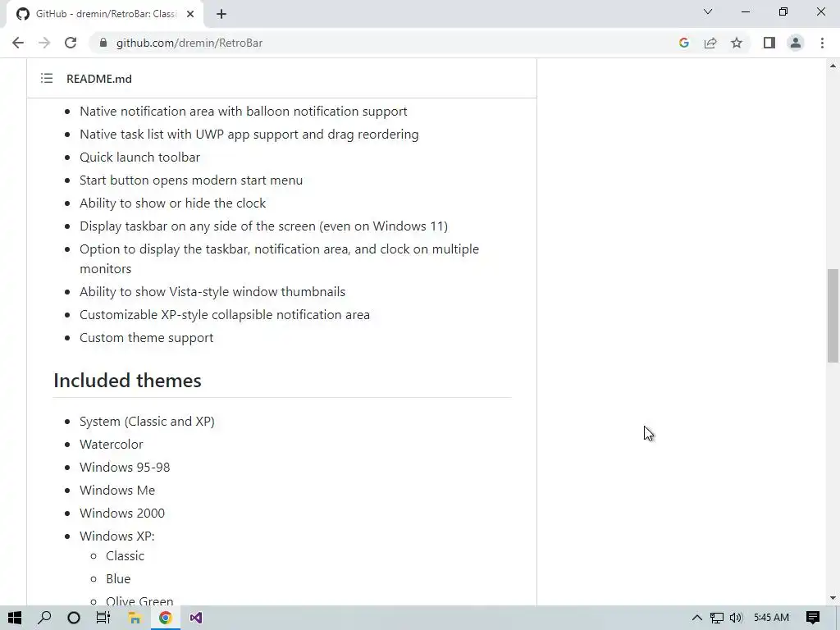This screenshot has width=840, height=630.
Task: Click 'Watercolor' theme list item
Action: click(112, 444)
